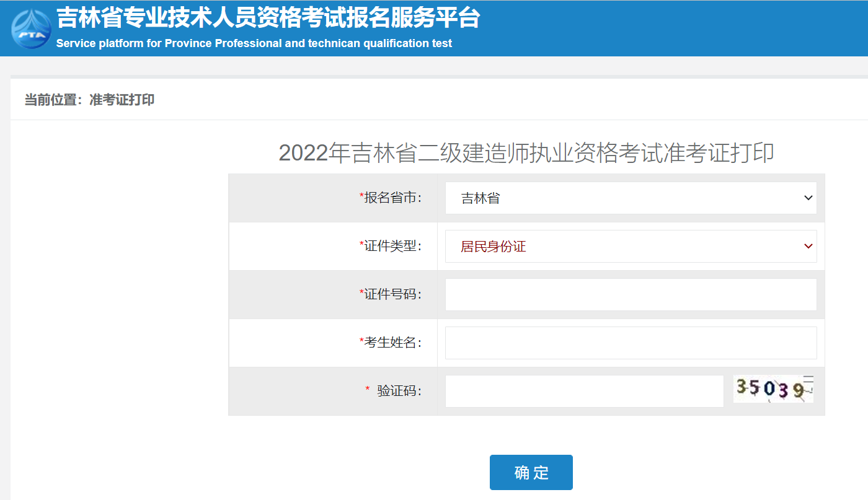Select the 吉林省 option in the province selector
The width and height of the screenshot is (868, 500).
coord(479,198)
